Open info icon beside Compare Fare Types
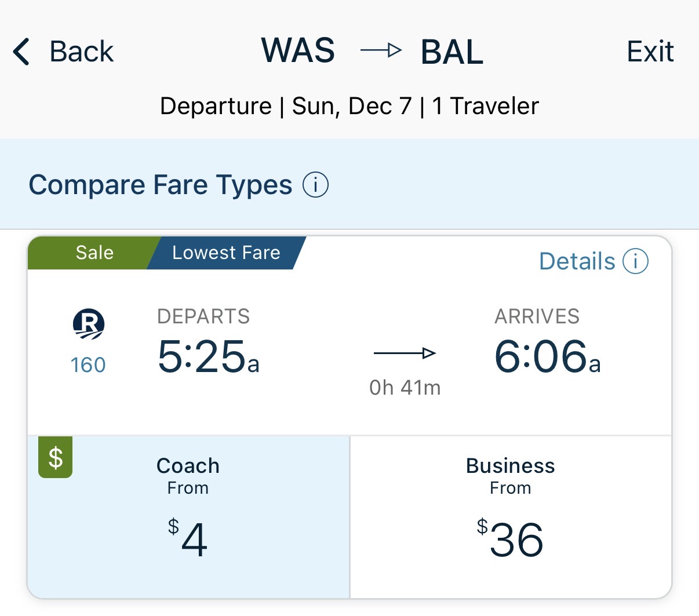699x616 pixels. (315, 185)
